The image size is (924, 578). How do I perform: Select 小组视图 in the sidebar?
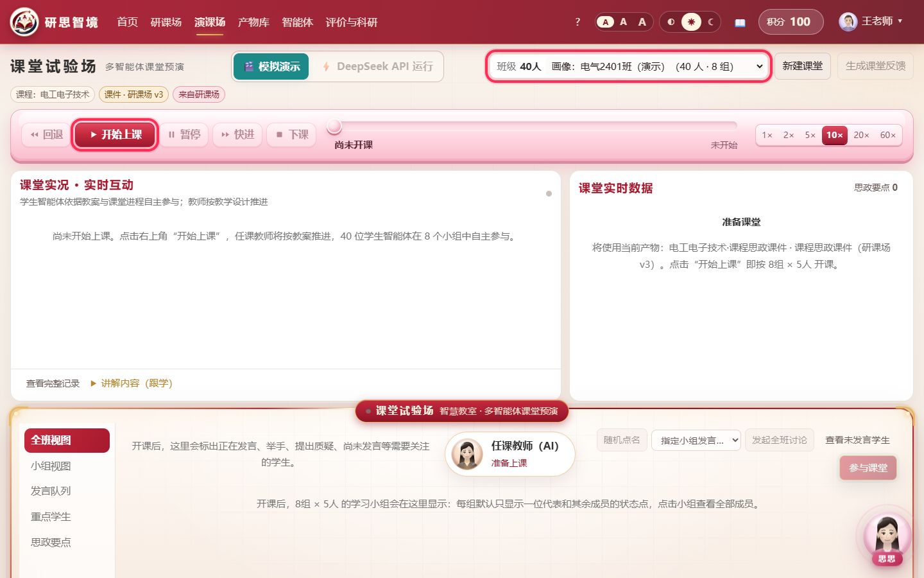click(x=51, y=466)
